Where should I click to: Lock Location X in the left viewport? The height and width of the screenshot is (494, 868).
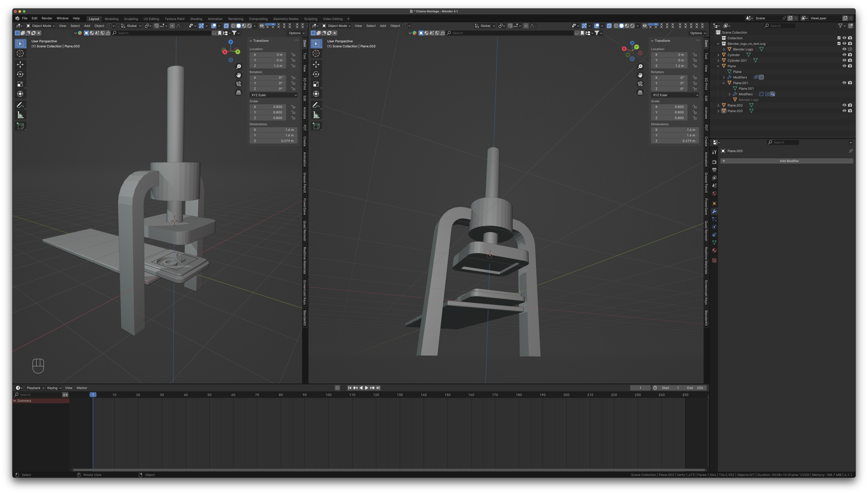[x=293, y=55]
